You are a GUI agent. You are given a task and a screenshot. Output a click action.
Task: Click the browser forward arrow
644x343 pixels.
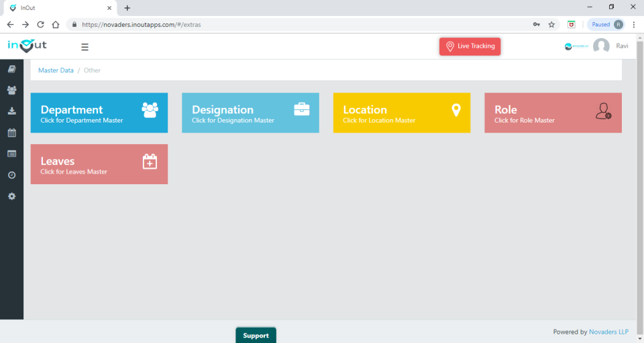pyautogui.click(x=25, y=25)
